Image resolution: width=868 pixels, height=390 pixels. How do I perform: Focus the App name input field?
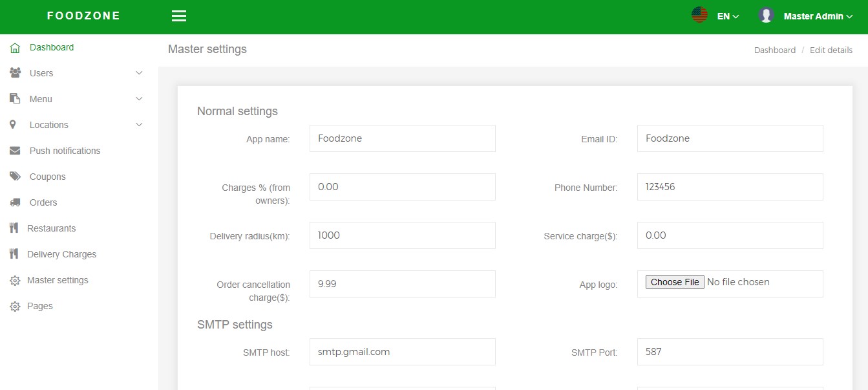[x=403, y=138]
